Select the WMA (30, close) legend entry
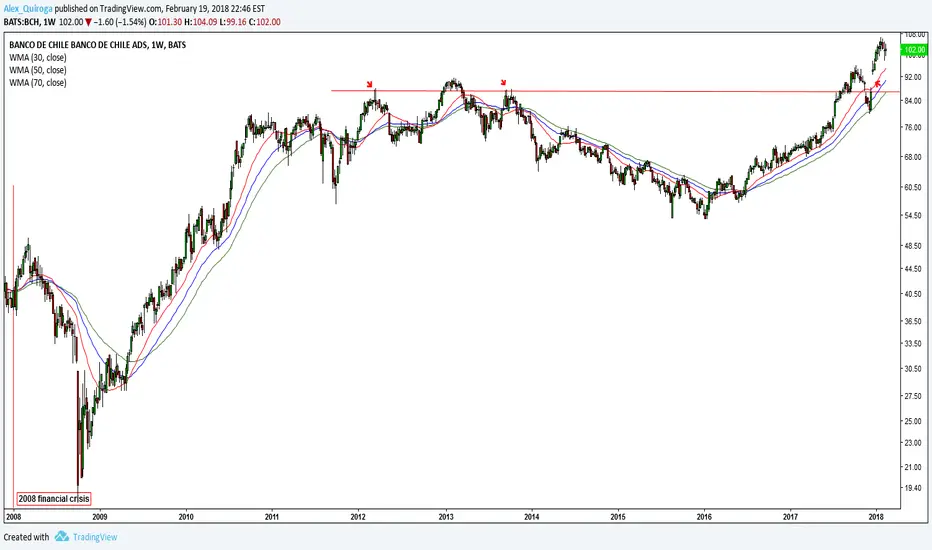Screen dimensions: 932x550 tap(37, 58)
